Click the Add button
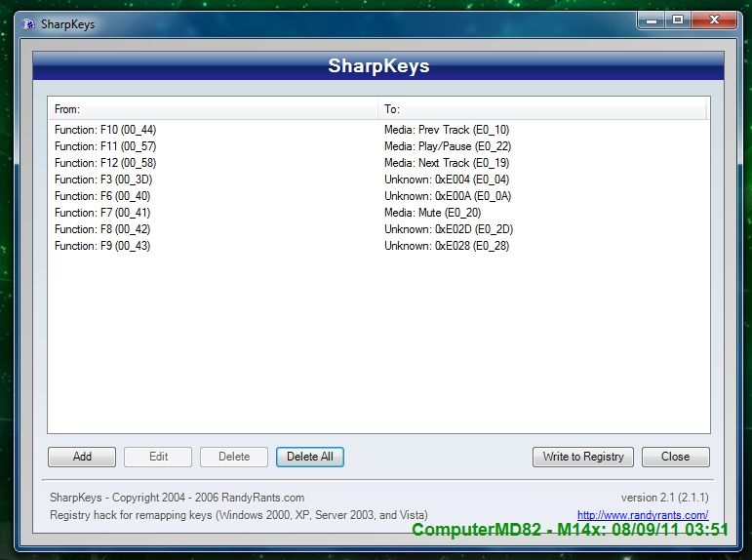Viewport: 752px width, 560px height. 82,457
